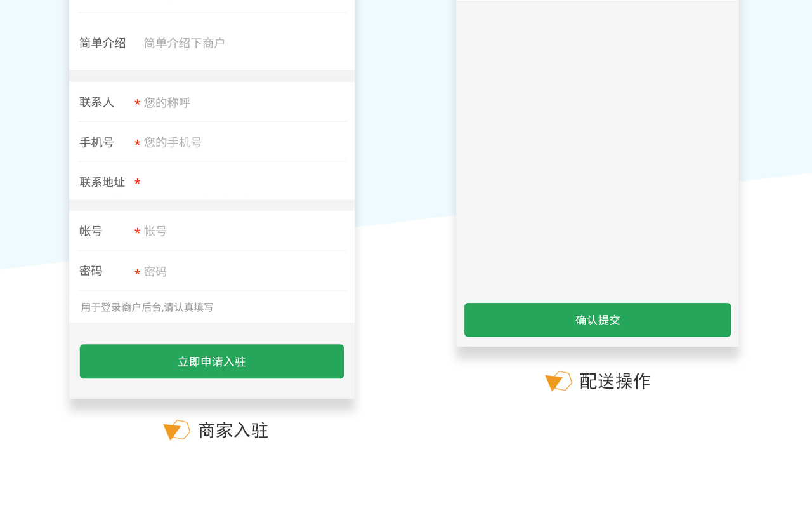Click the 密码 field label
Viewport: 812px width, 508px height.
tap(91, 271)
